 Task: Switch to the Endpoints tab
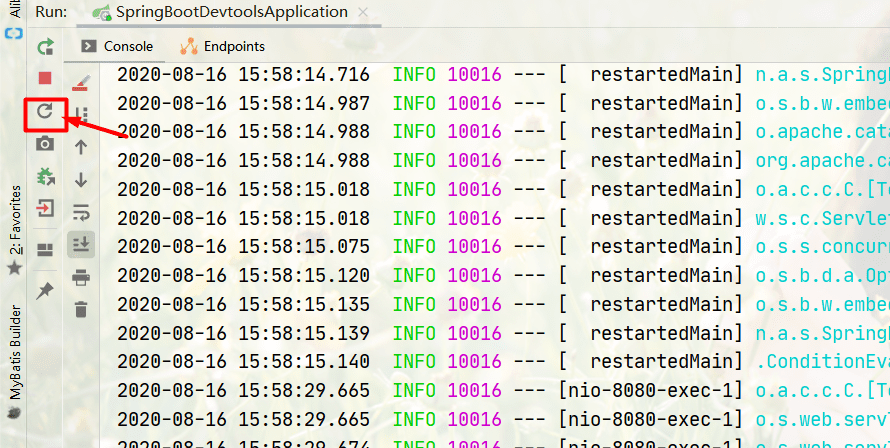222,47
